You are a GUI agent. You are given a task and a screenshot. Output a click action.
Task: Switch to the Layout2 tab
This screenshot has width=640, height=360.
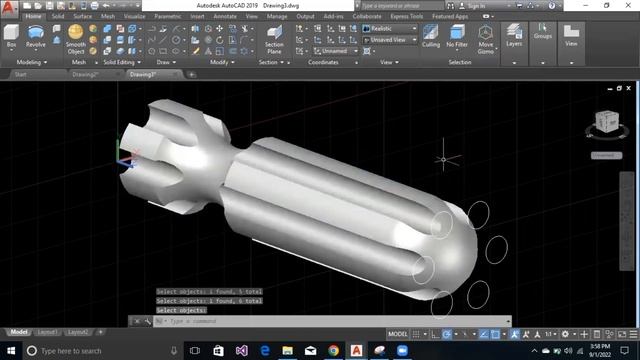point(78,332)
